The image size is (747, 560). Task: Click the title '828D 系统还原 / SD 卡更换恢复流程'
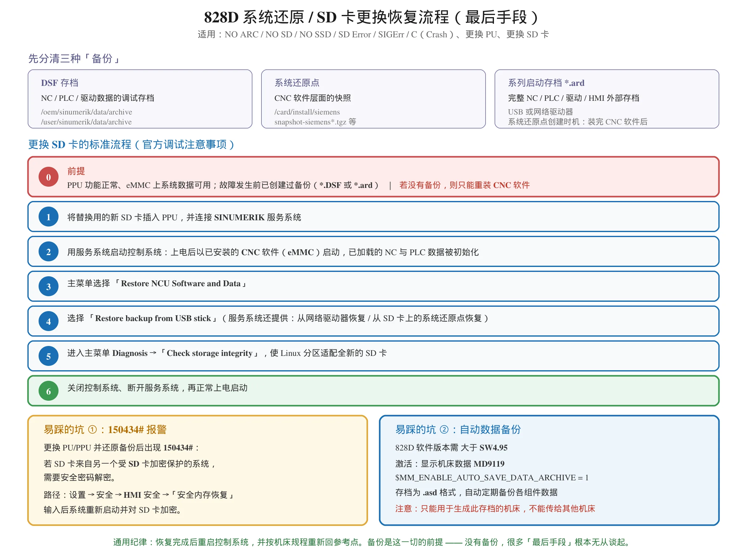[373, 17]
